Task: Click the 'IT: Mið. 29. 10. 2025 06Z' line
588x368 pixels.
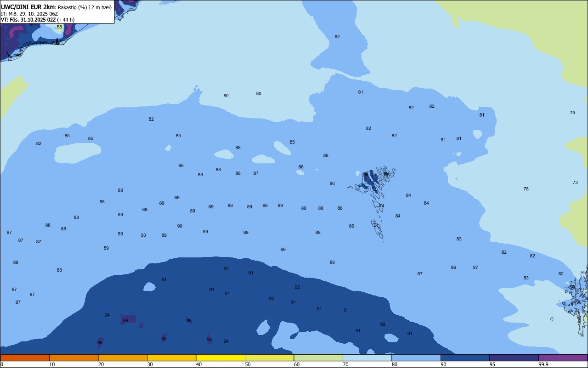Action: click(29, 13)
